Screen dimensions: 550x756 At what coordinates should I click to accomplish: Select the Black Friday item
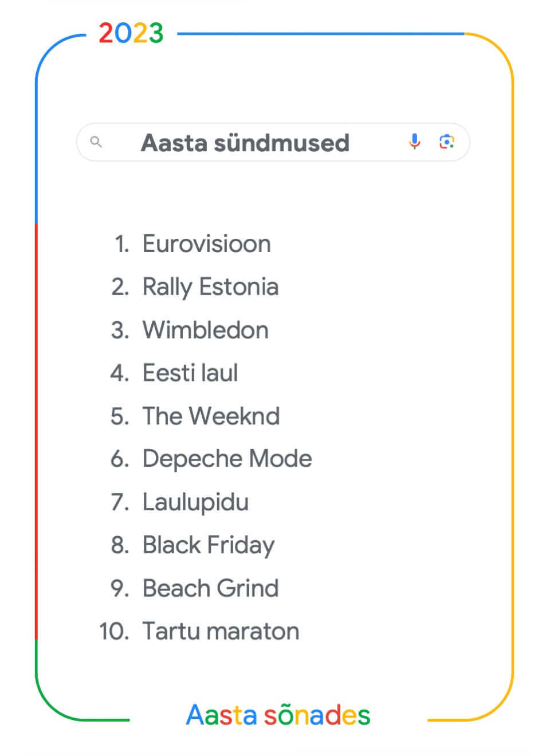[x=209, y=546]
